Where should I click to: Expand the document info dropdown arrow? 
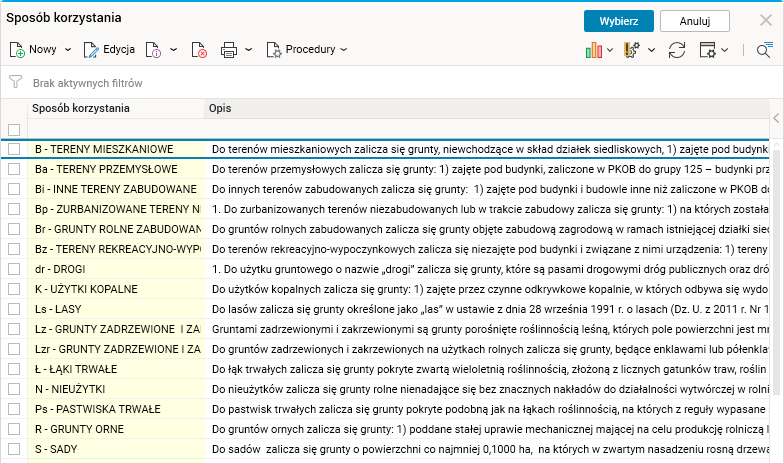174,50
